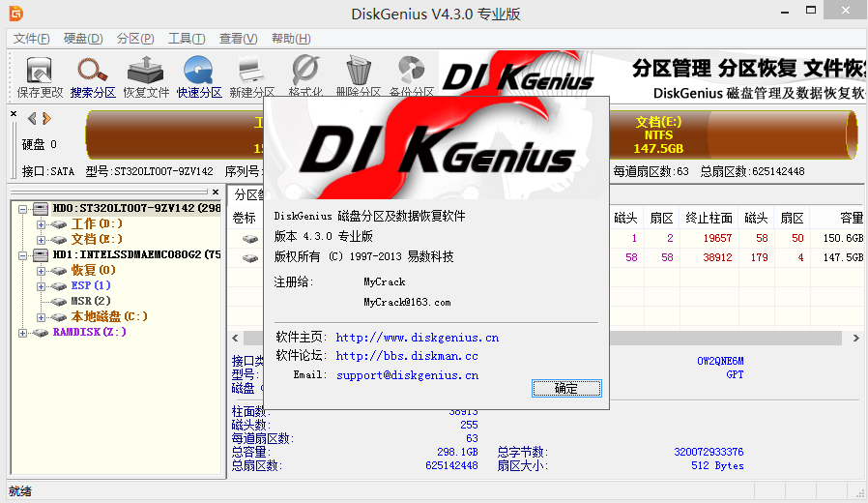
Task: Go to previous disk with left arrow
Action: click(x=32, y=119)
